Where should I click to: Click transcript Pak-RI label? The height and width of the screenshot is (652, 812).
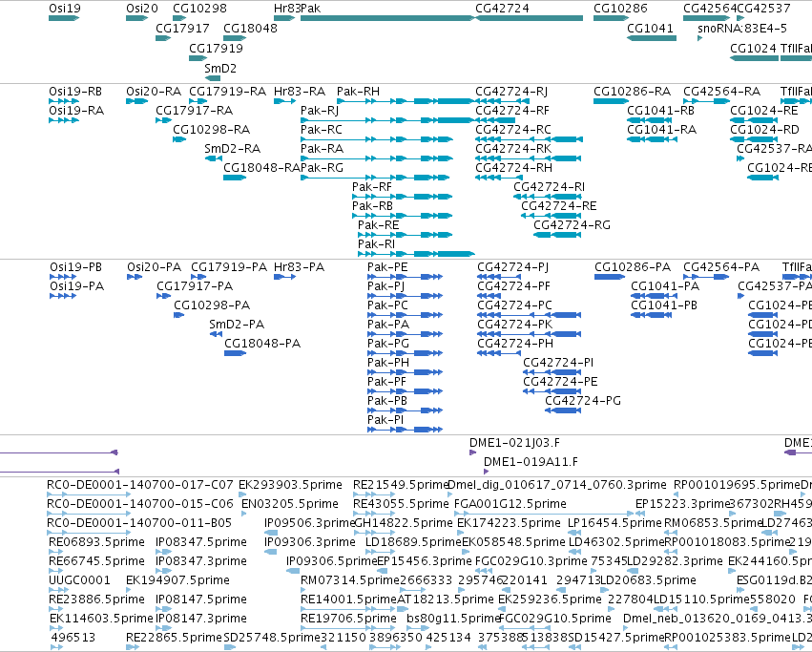(x=376, y=244)
